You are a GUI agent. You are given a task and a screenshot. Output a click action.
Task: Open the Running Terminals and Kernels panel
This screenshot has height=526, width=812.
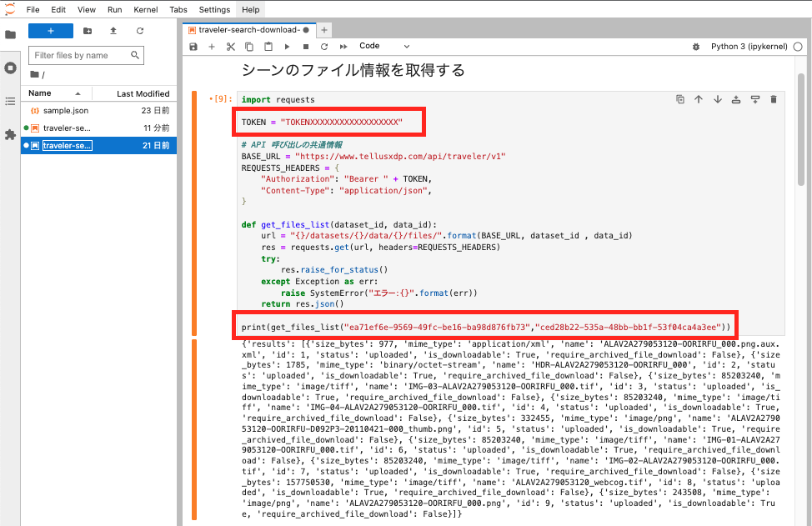(10, 68)
